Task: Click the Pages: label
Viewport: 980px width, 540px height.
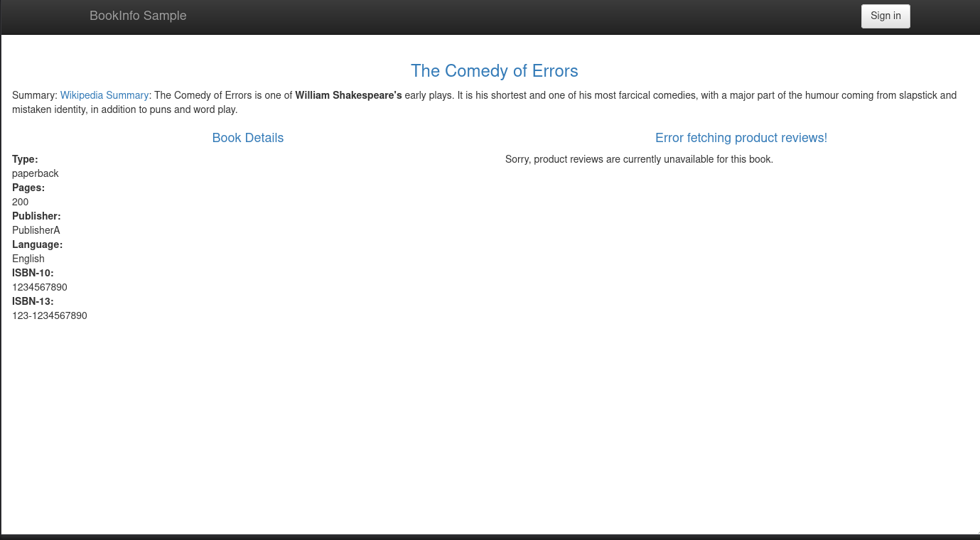Action: click(x=28, y=188)
